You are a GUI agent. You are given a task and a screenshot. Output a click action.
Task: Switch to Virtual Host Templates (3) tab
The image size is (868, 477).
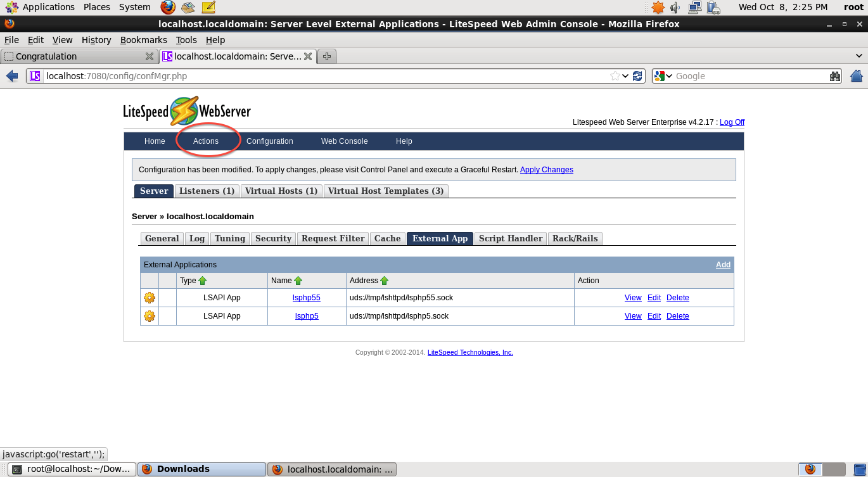point(386,191)
